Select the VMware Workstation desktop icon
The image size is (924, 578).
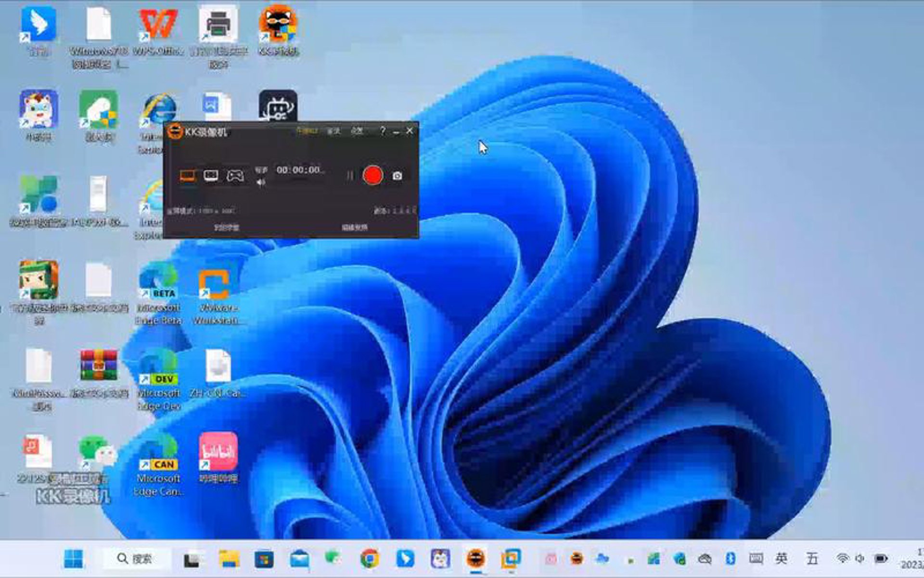click(218, 298)
